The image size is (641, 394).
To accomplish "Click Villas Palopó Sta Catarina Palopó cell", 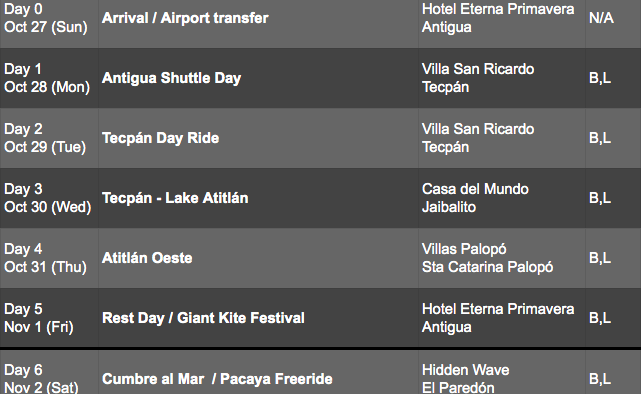I will pos(502,258).
